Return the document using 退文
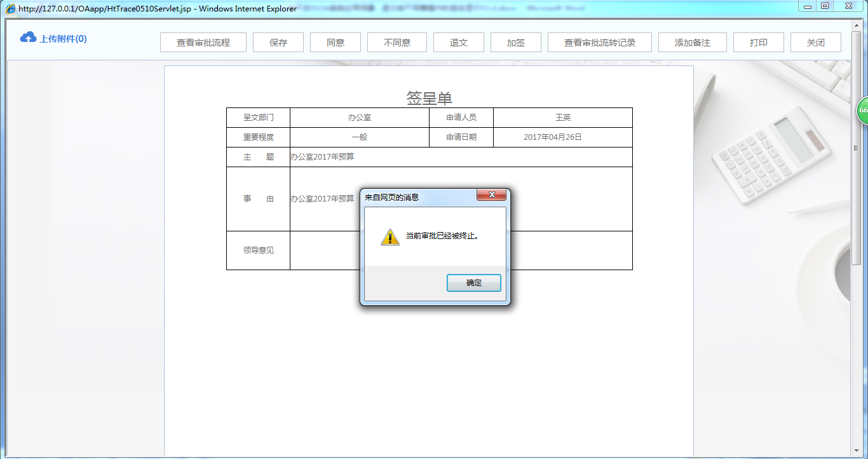The width and height of the screenshot is (868, 459). click(458, 42)
